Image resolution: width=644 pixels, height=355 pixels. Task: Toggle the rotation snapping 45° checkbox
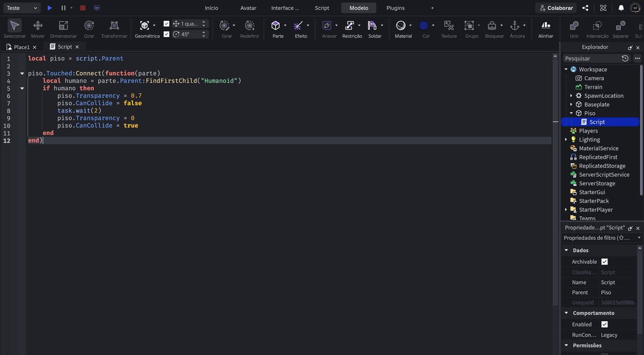coord(166,34)
